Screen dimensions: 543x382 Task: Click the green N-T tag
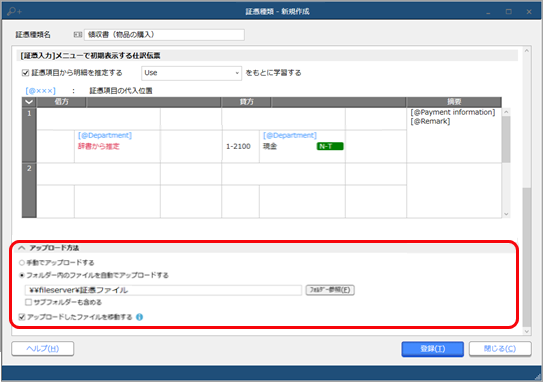point(330,146)
